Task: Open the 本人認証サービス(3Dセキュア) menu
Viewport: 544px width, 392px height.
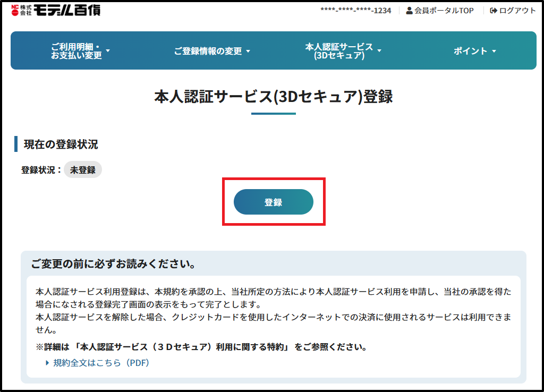Action: (338, 51)
